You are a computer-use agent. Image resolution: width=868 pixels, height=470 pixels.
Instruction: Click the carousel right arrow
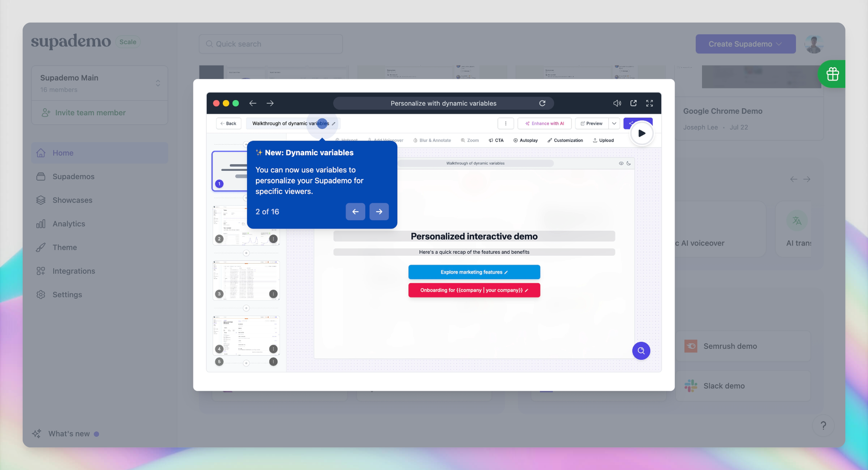tap(807, 179)
